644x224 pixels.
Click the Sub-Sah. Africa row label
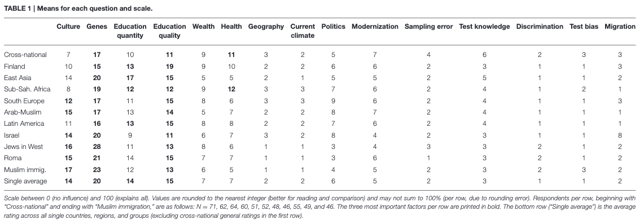click(x=24, y=89)
